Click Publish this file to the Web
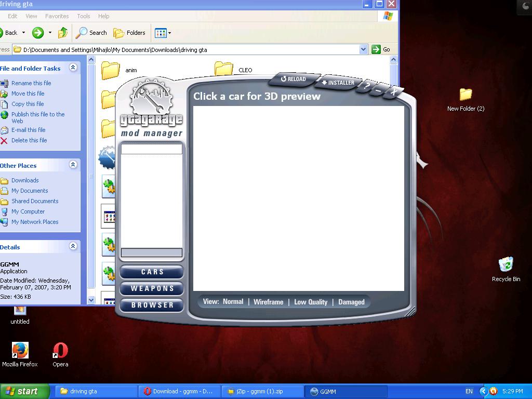This screenshot has width=532, height=399. tap(38, 118)
